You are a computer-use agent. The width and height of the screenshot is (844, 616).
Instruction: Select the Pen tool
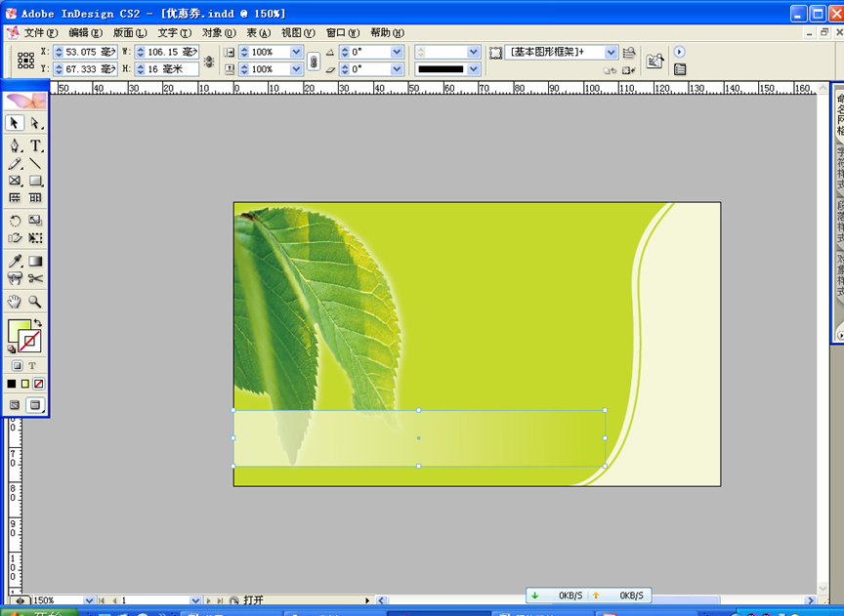click(x=15, y=145)
